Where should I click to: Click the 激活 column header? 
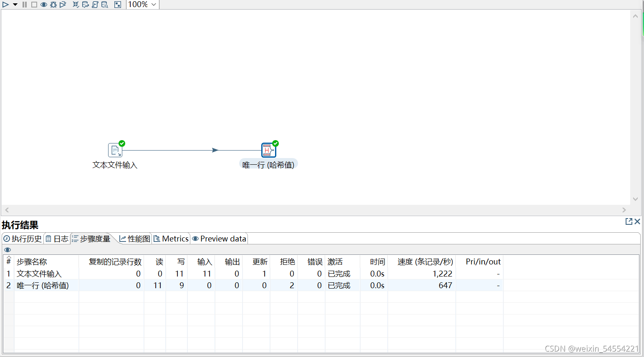pyautogui.click(x=343, y=262)
